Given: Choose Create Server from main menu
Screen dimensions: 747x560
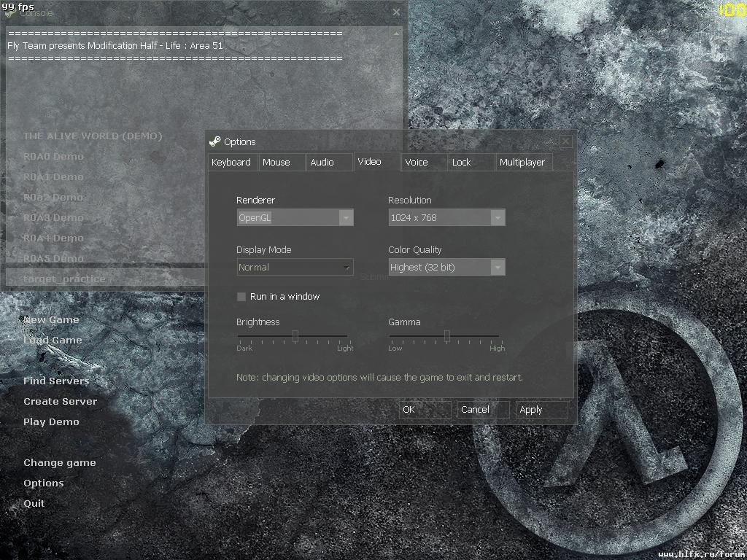Looking at the screenshot, I should click(x=61, y=402).
